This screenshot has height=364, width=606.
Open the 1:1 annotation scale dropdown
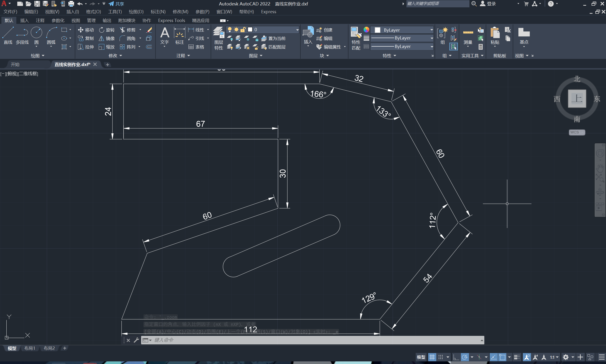(x=554, y=357)
